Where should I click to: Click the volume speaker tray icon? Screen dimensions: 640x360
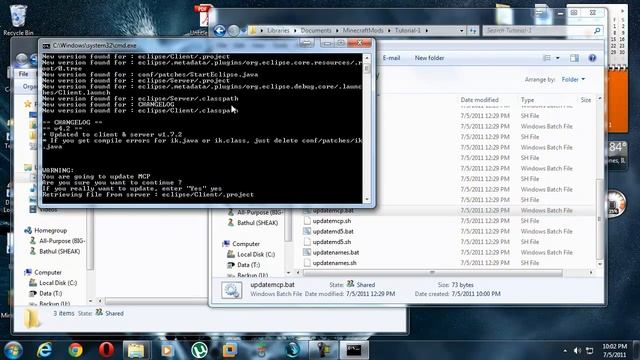tap(577, 351)
